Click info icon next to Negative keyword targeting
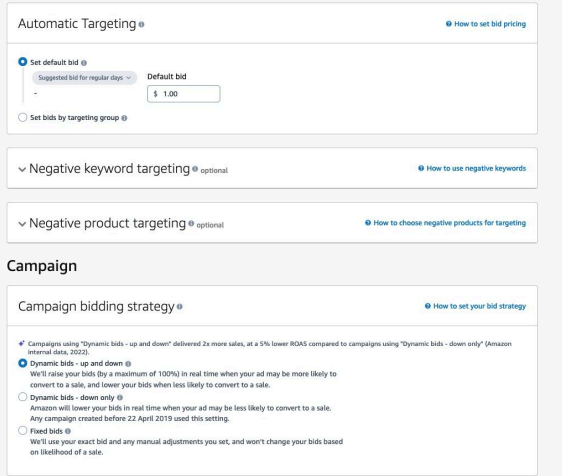 click(x=195, y=169)
